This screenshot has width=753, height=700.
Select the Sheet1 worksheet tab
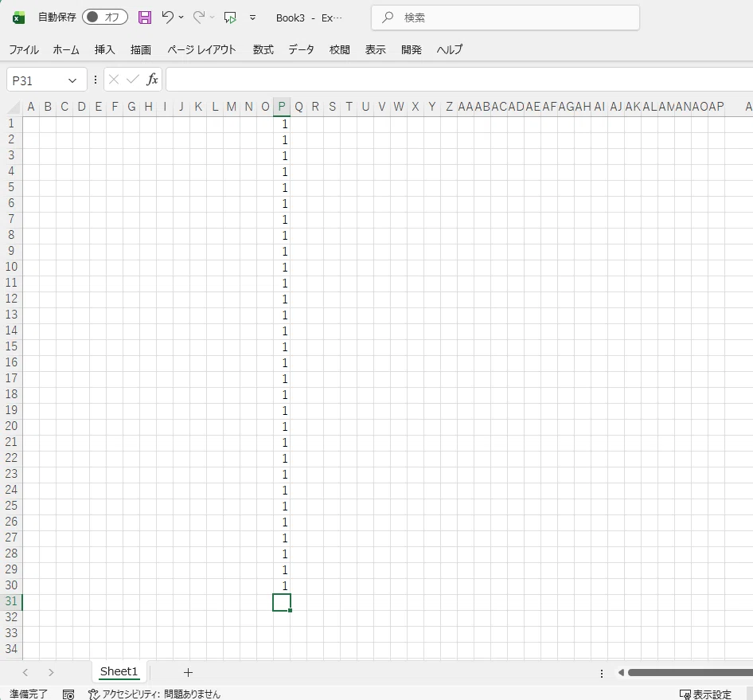click(x=119, y=672)
